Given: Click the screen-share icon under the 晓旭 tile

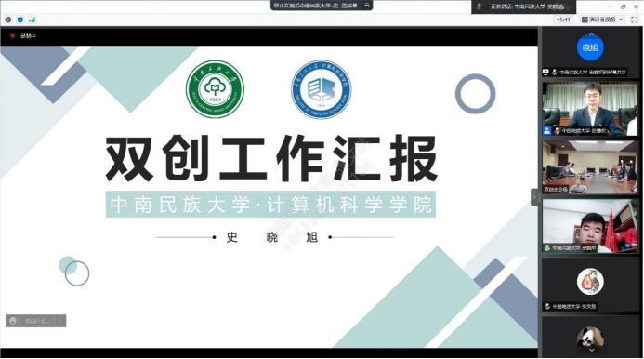Looking at the screenshot, I should coord(545,72).
